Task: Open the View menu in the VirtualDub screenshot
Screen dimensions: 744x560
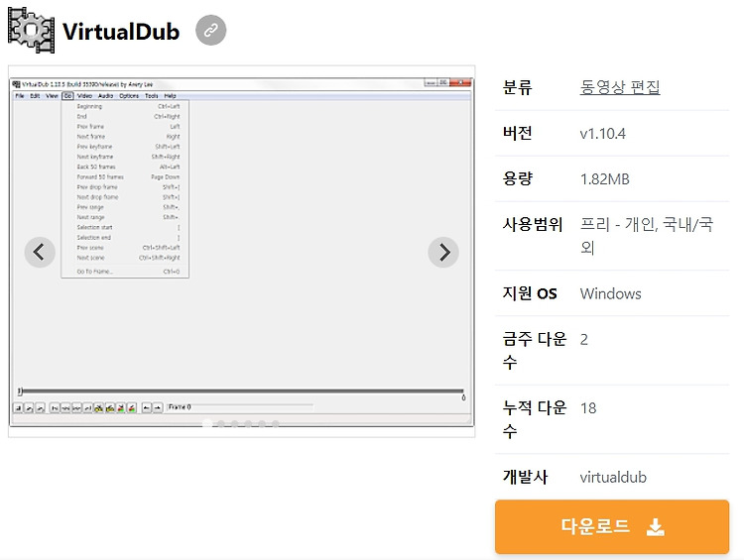Action: 52,96
